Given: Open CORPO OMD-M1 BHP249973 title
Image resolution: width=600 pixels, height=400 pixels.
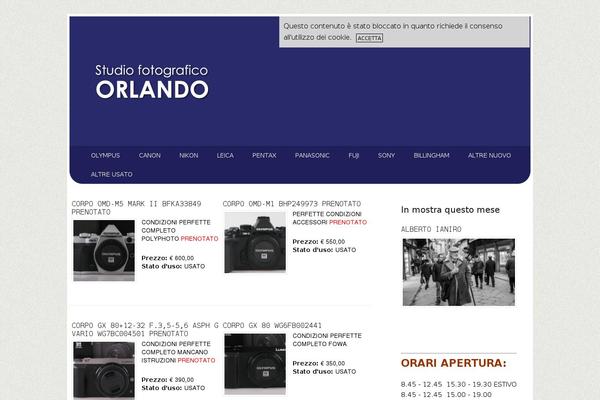Looking at the screenshot, I should [x=292, y=204].
